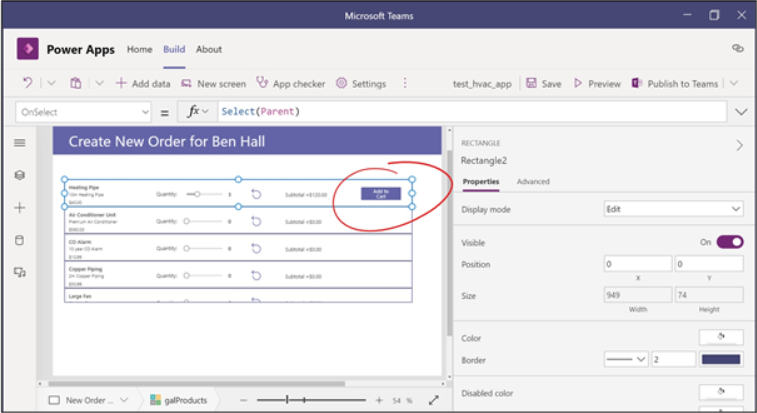This screenshot has width=757, height=413.
Task: Open the About tab
Action: pyautogui.click(x=209, y=49)
